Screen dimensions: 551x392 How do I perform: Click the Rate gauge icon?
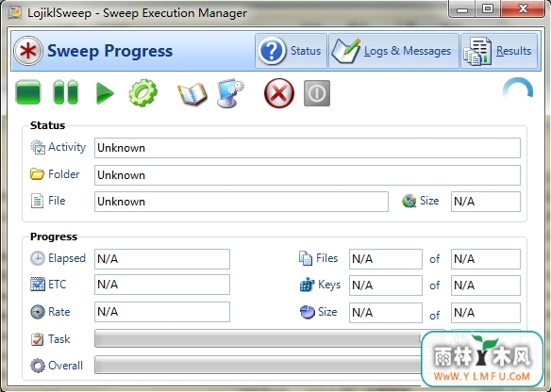(x=38, y=312)
